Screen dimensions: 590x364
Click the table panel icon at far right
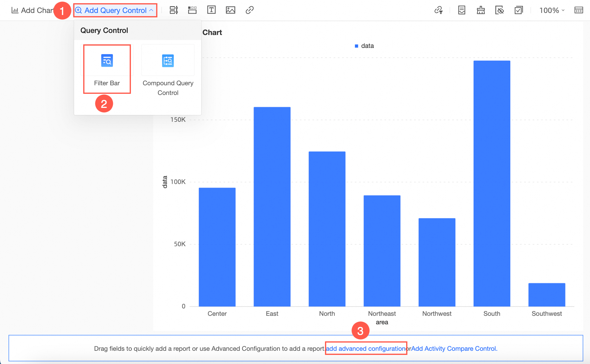(x=579, y=10)
